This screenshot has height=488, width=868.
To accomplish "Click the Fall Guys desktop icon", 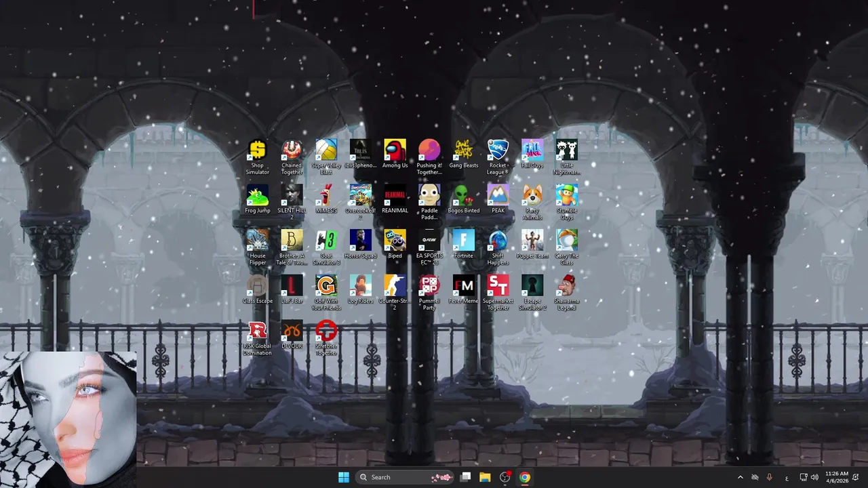I will (x=532, y=154).
